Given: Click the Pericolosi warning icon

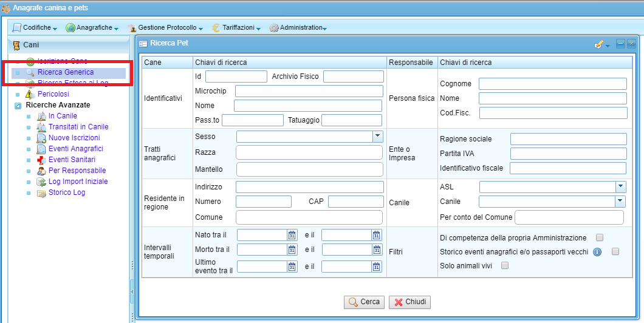Looking at the screenshot, I should pos(31,94).
